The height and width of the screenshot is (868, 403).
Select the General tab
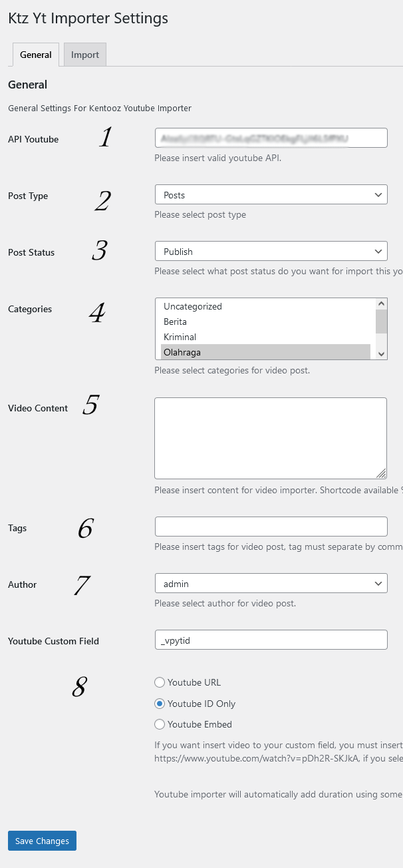tap(35, 55)
